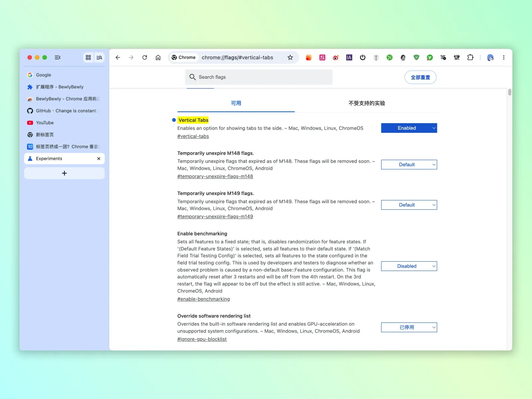Follow the #enable-benchmarking link

pyautogui.click(x=203, y=299)
